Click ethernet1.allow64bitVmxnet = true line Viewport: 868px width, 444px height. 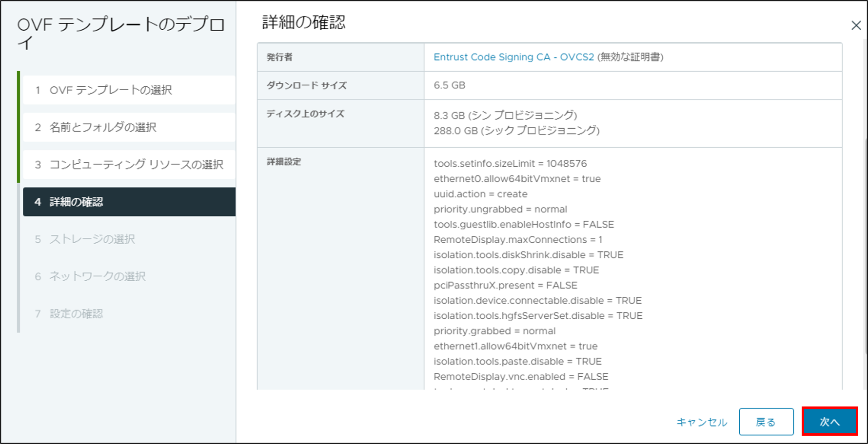(x=515, y=346)
